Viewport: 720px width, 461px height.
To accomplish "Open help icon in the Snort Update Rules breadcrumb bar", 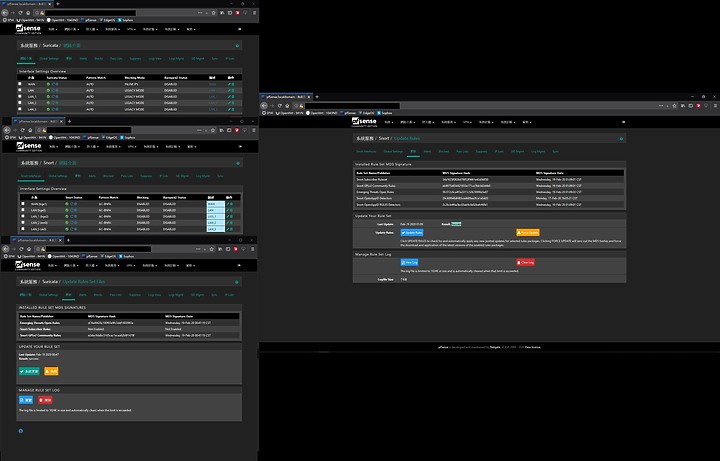I will pos(621,139).
